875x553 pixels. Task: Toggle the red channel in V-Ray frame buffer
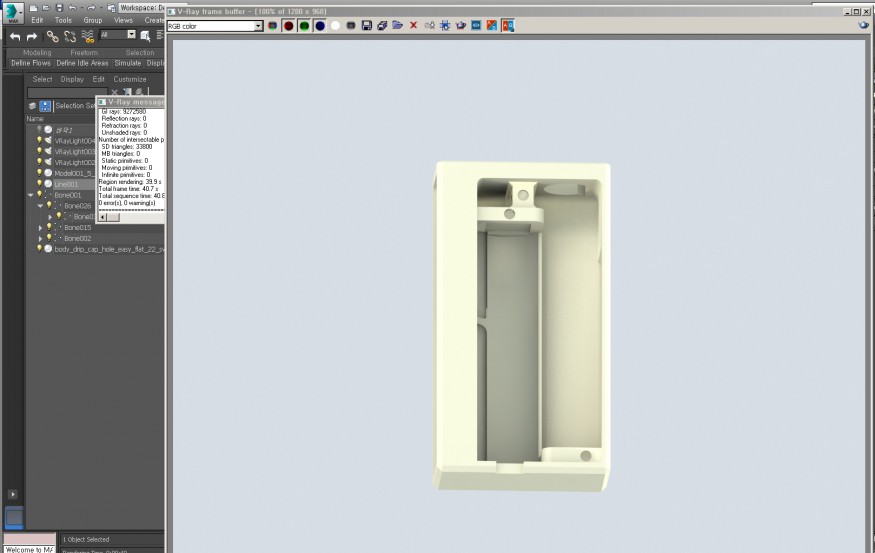(288, 25)
